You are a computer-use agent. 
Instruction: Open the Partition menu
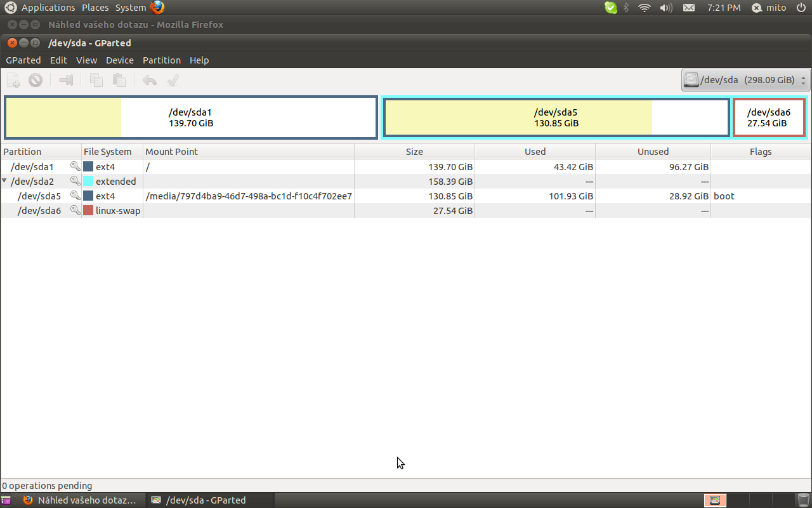[162, 60]
